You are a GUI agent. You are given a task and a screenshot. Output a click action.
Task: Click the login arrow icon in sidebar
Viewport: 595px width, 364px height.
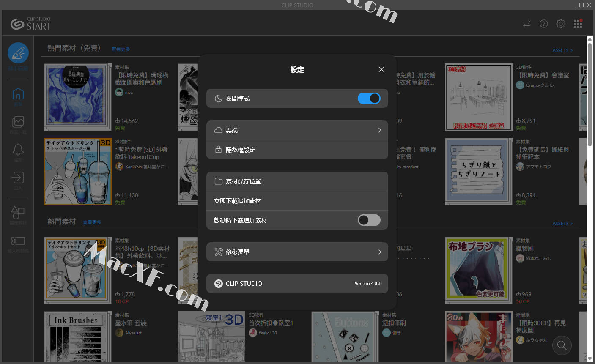(x=18, y=177)
